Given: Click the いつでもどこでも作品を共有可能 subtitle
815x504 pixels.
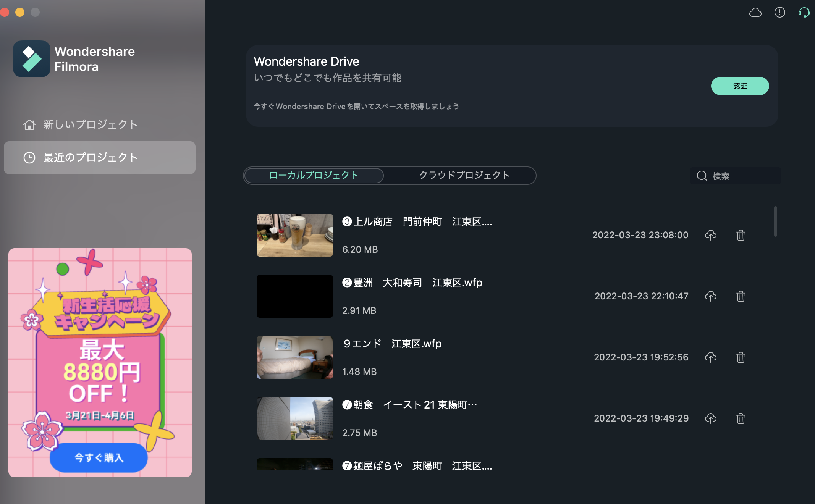Looking at the screenshot, I should pos(328,78).
